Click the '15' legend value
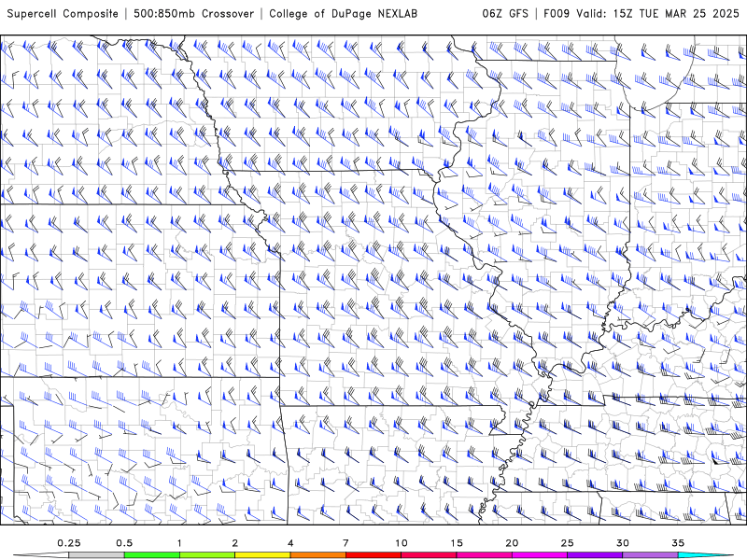Image resolution: width=747 pixels, height=560 pixels. pos(457,543)
